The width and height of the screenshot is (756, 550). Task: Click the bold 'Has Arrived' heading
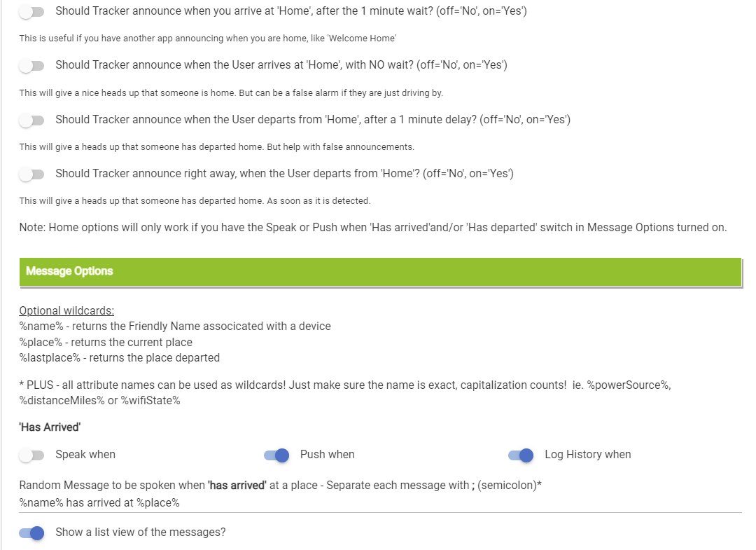(x=50, y=427)
